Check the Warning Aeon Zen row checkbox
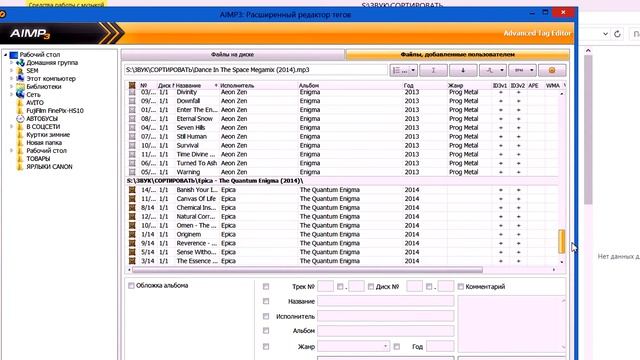640x360 pixels. [x=132, y=172]
